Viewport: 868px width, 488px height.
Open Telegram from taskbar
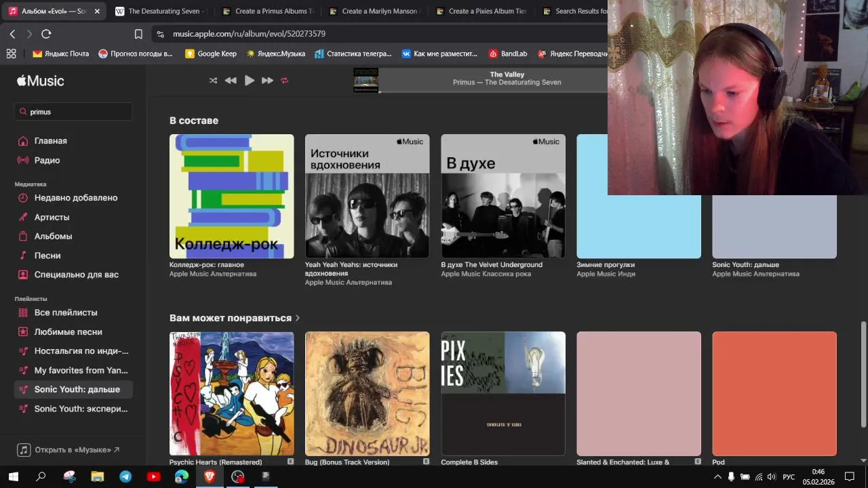click(125, 476)
